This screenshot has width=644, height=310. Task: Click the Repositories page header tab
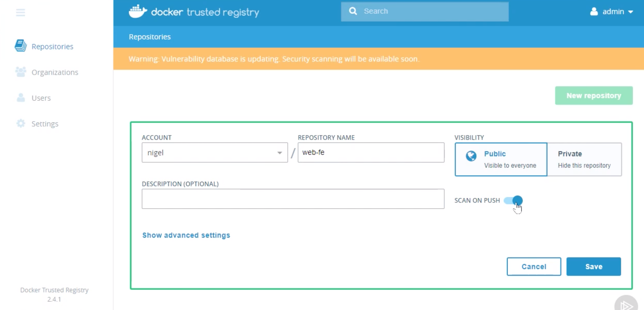click(150, 37)
